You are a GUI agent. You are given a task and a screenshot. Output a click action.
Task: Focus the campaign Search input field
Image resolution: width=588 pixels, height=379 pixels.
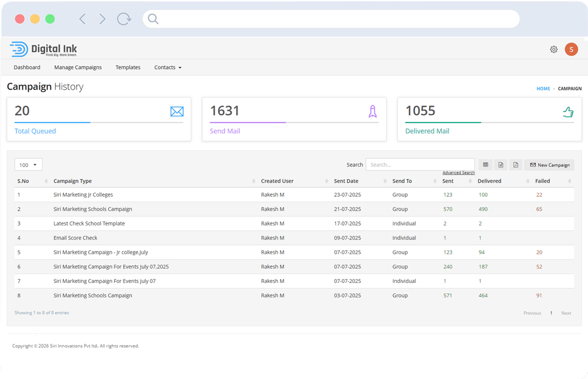click(x=419, y=165)
